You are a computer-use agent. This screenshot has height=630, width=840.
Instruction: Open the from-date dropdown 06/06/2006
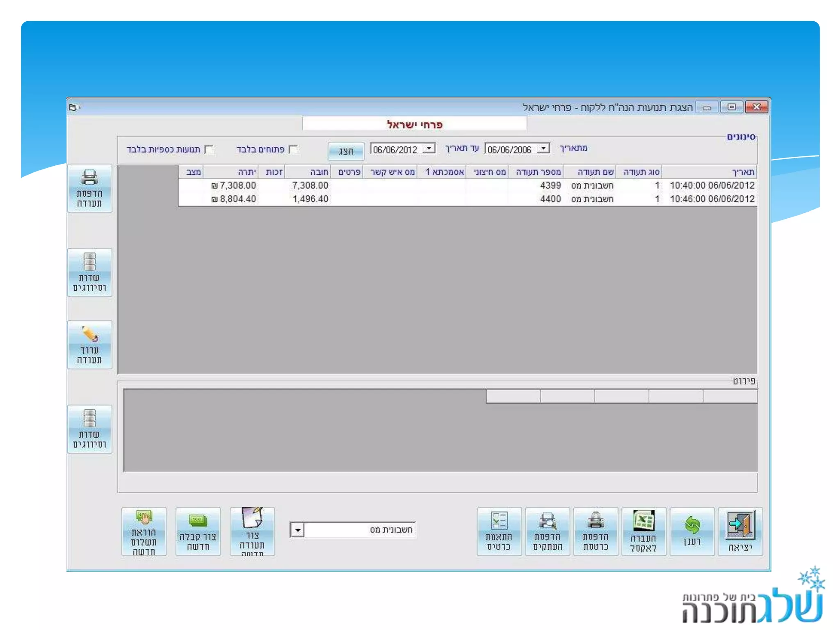pos(543,148)
